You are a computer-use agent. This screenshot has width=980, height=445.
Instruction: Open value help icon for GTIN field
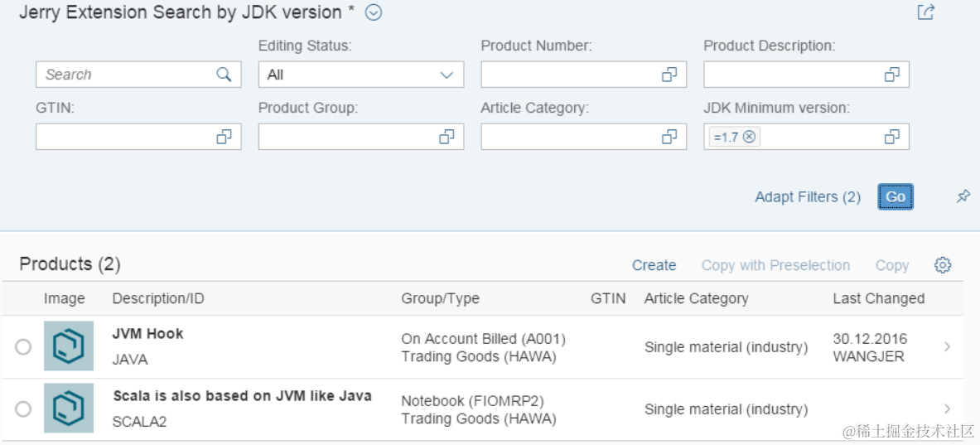(224, 137)
